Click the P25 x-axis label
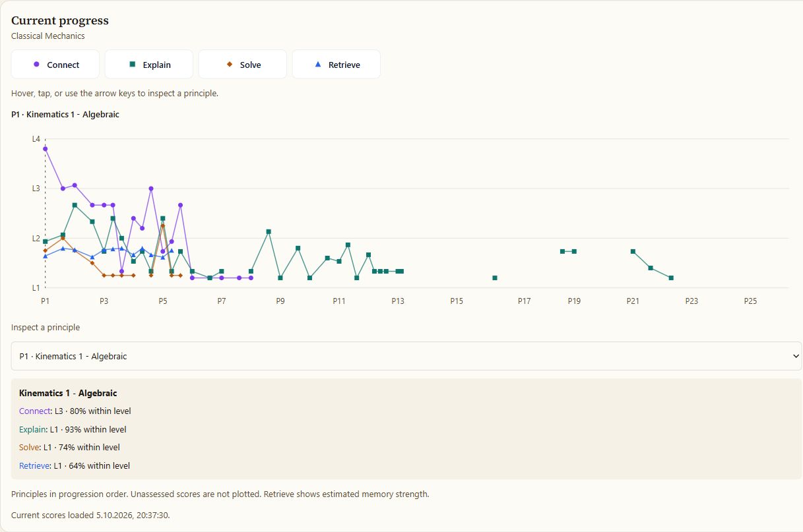 click(x=750, y=301)
